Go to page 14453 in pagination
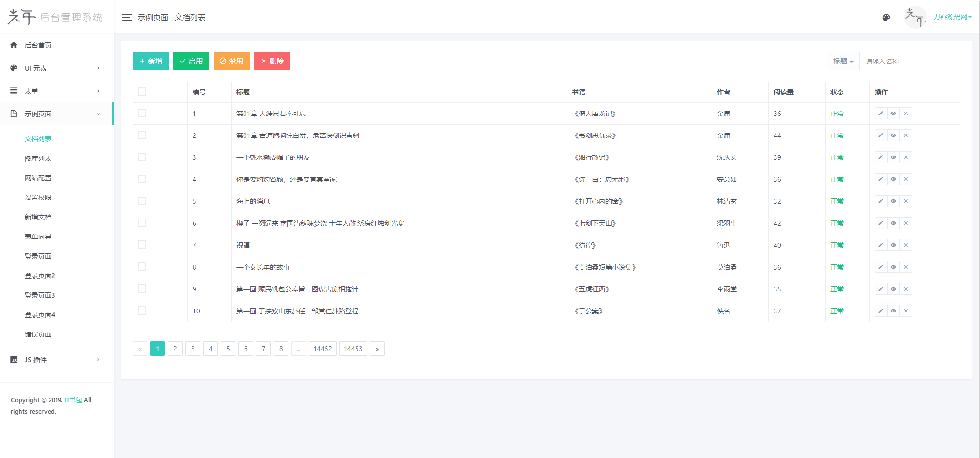 click(353, 348)
